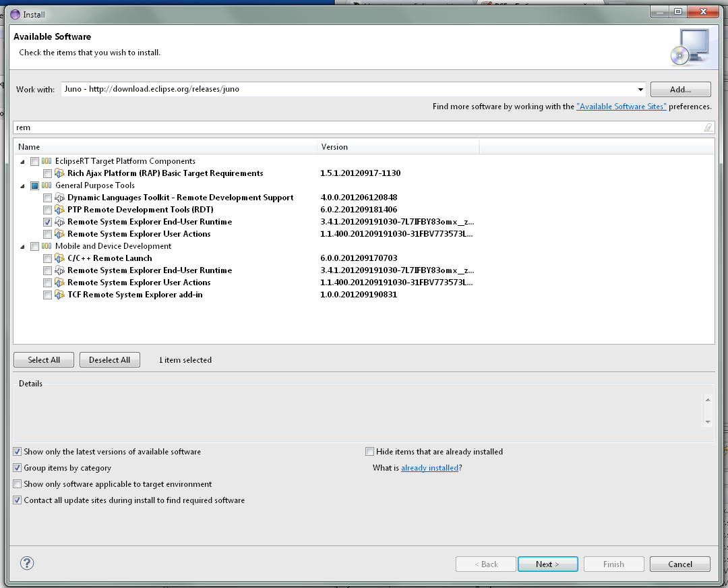Click the EclipseRT Target Platform category icon
728x588 pixels.
click(x=47, y=161)
